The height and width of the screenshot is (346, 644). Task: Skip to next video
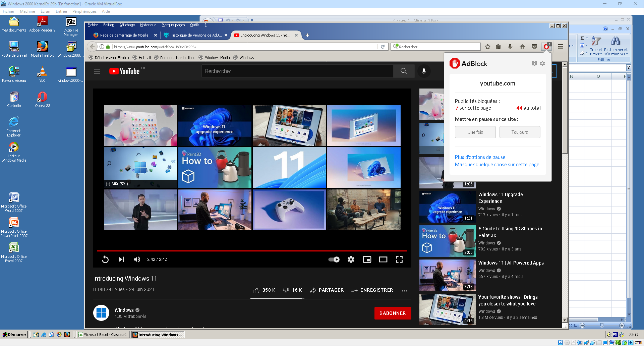121,259
